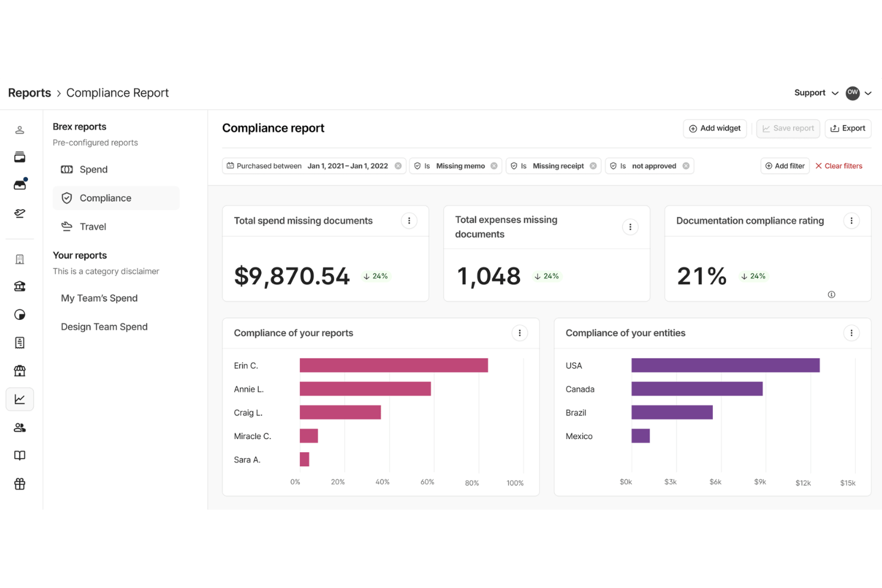Click the Compliance report page heading
Image resolution: width=882 pixels, height=588 pixels.
[x=273, y=128]
